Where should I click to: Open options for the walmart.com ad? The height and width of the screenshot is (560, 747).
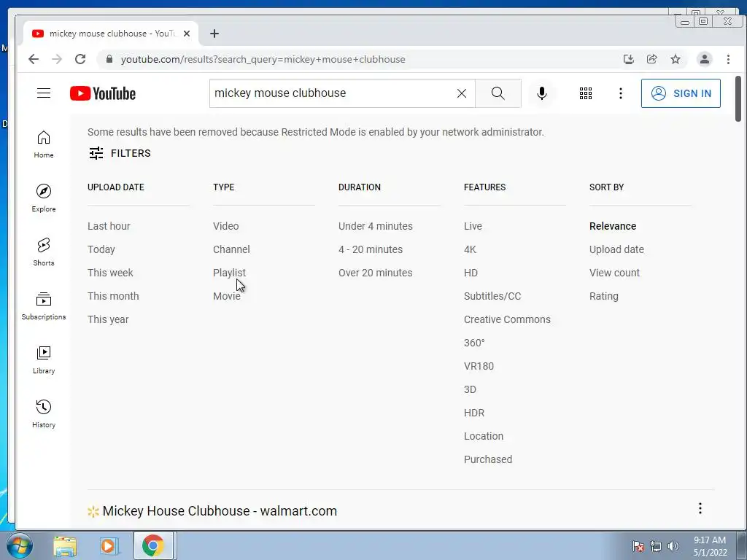click(700, 508)
